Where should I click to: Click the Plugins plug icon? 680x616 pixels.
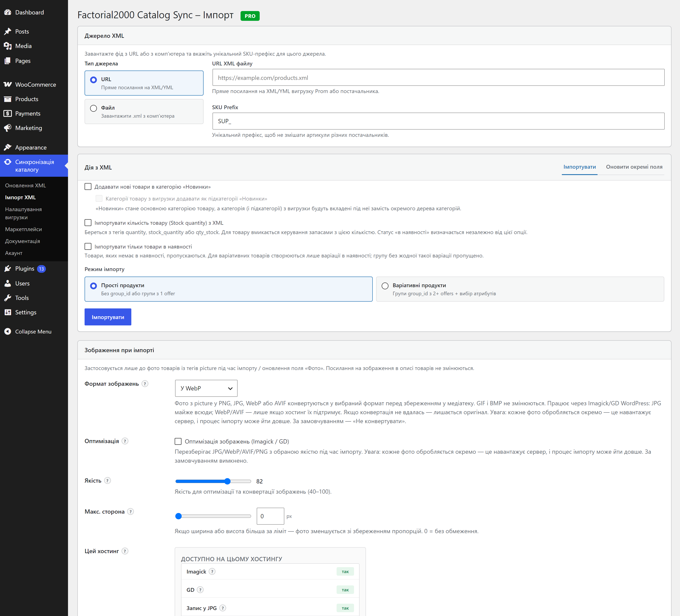click(x=8, y=269)
